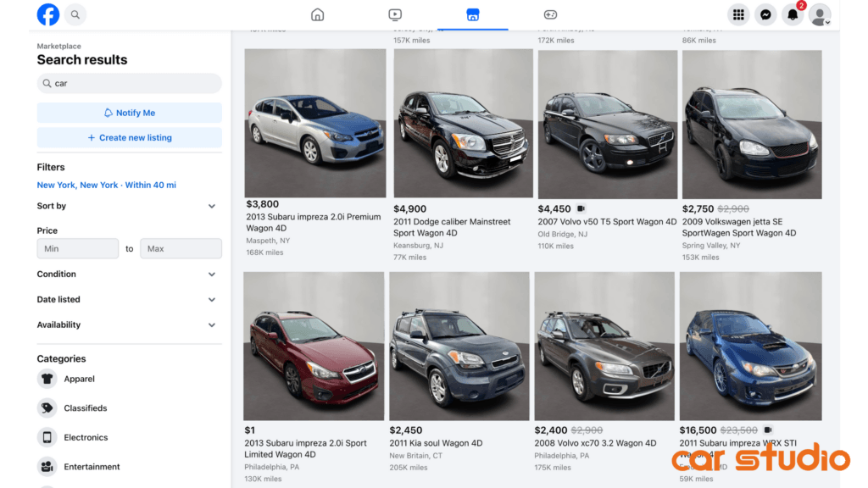Open the Classifieds category link
This screenshot has height=488, width=868.
tap(86, 408)
